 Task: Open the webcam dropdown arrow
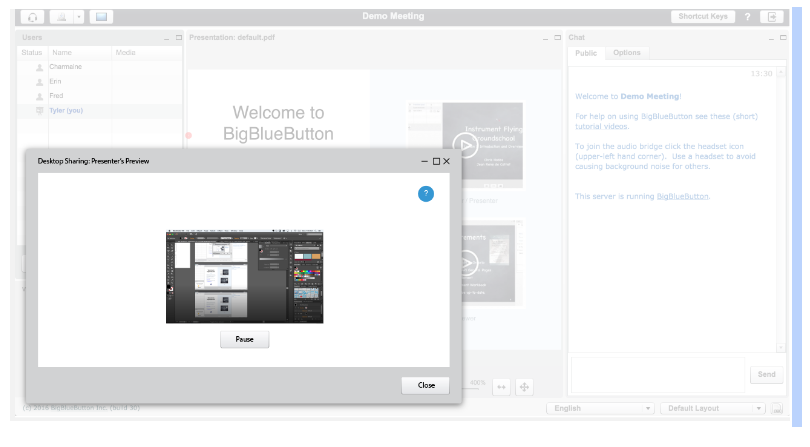click(x=79, y=17)
